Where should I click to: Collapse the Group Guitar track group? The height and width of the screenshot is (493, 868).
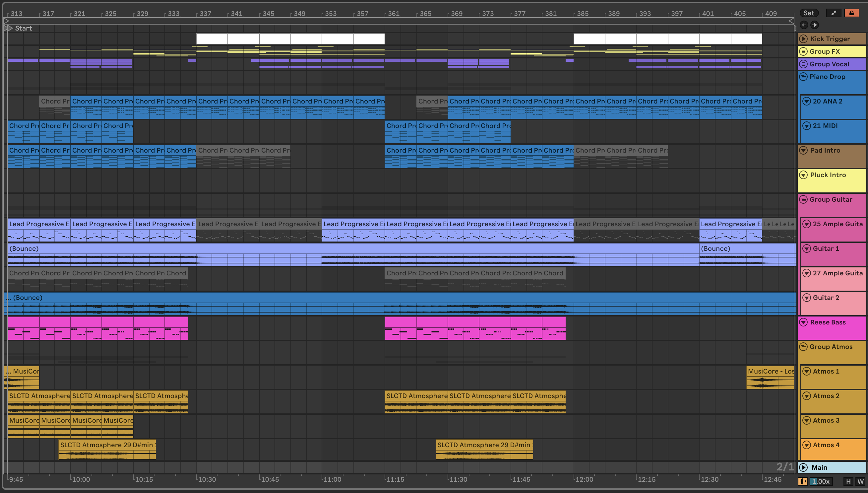[803, 200]
